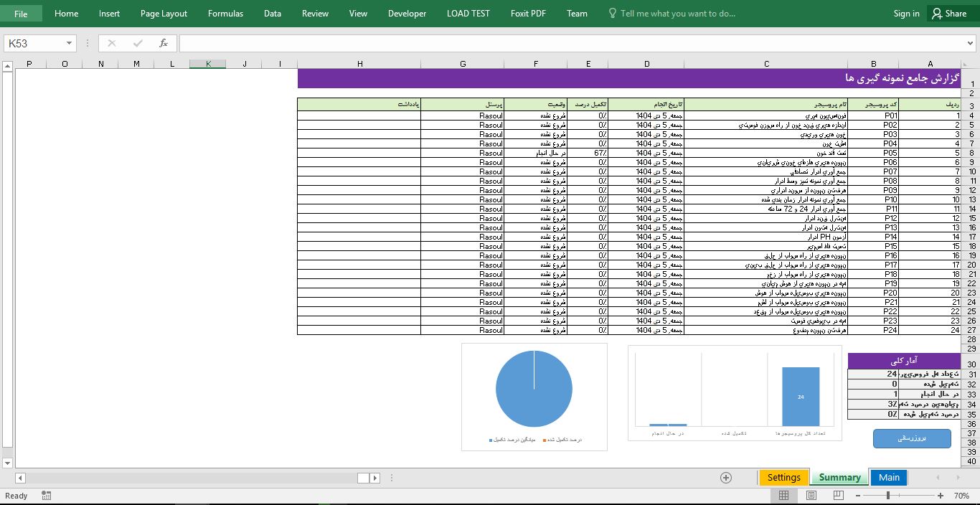Switch to Page Break Preview icon

click(838, 496)
